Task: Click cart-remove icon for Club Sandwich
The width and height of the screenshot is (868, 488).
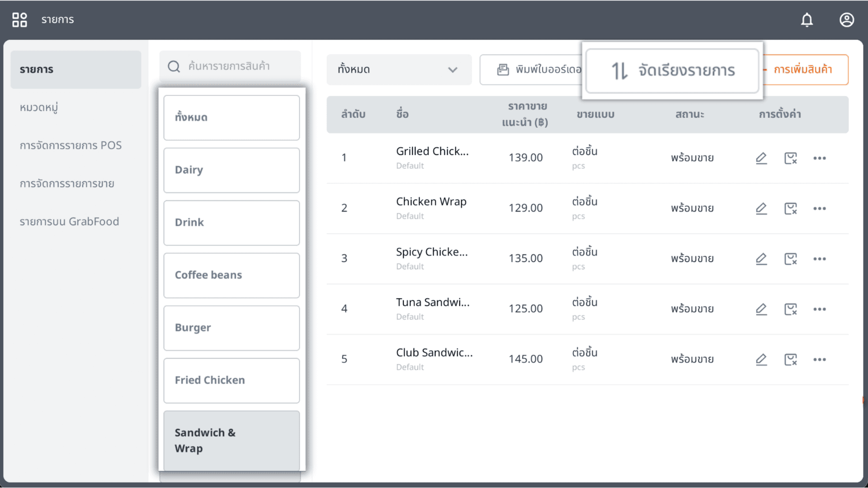Action: click(x=790, y=360)
